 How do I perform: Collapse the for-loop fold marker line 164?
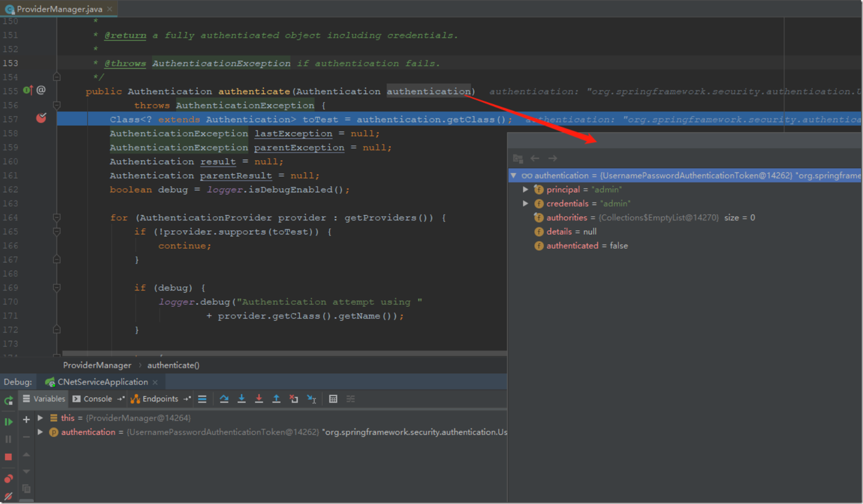tap(57, 217)
